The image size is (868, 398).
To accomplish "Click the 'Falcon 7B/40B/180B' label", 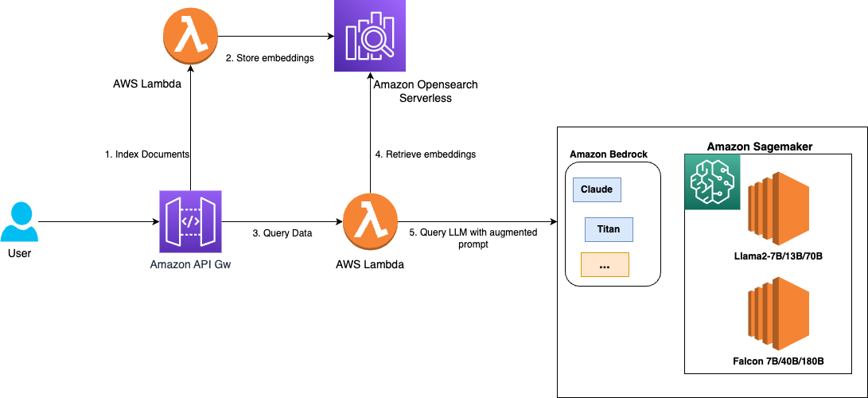I will click(x=778, y=361).
